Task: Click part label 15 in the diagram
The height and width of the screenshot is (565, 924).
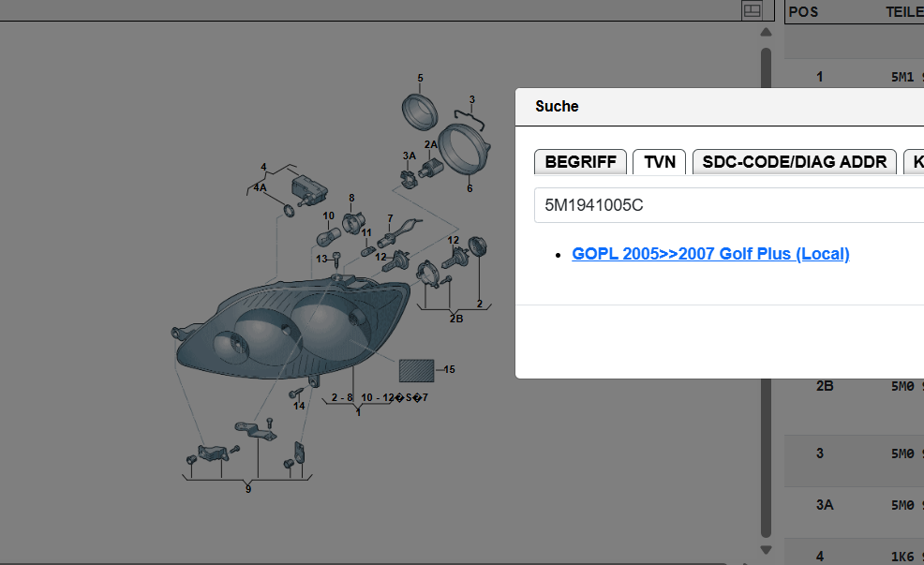Action: pos(449,369)
